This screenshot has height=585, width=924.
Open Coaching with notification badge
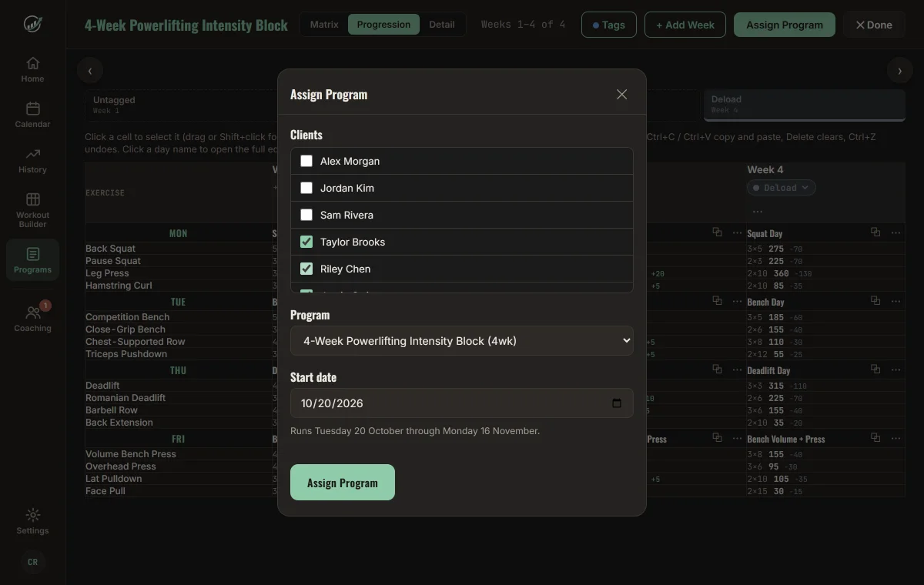click(x=32, y=319)
